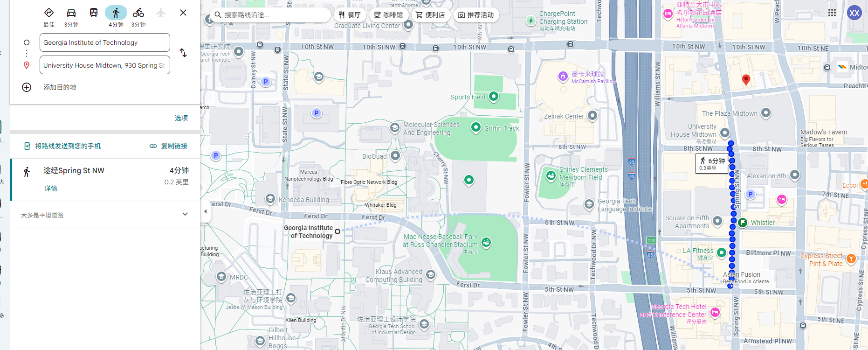Click the Georgia Institute of Technology start field

coord(105,42)
